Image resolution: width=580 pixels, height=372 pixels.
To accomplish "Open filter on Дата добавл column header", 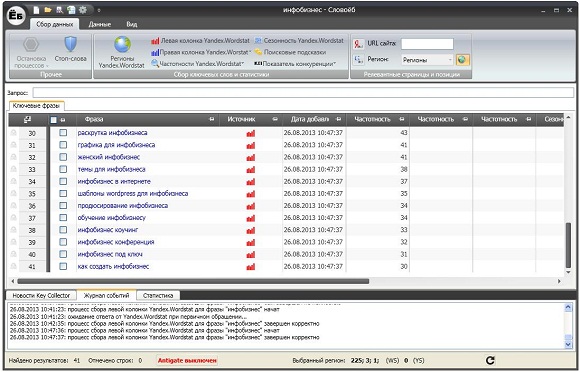I will [338, 119].
